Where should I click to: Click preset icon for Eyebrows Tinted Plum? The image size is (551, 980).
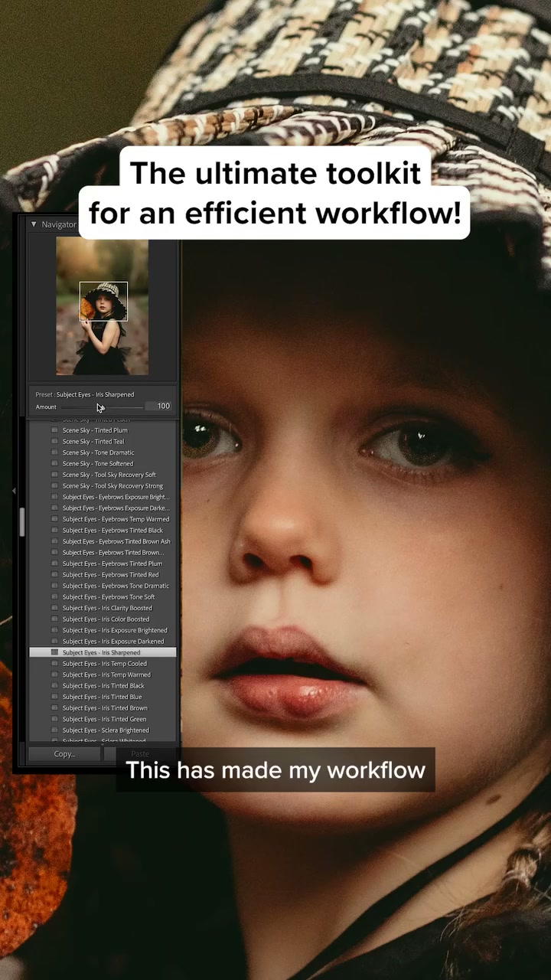tap(54, 563)
